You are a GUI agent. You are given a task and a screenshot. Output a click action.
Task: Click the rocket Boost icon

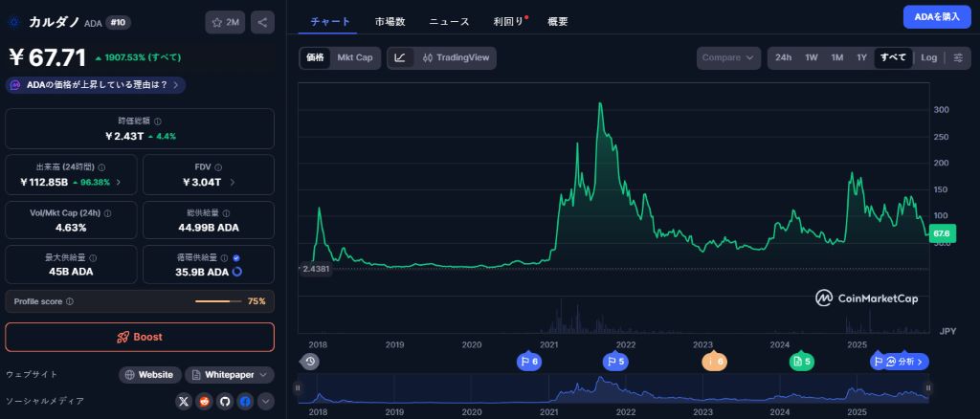pos(123,337)
